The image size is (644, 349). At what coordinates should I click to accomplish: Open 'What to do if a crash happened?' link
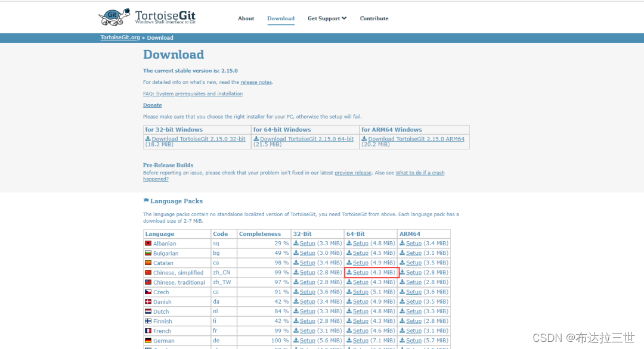[420, 173]
